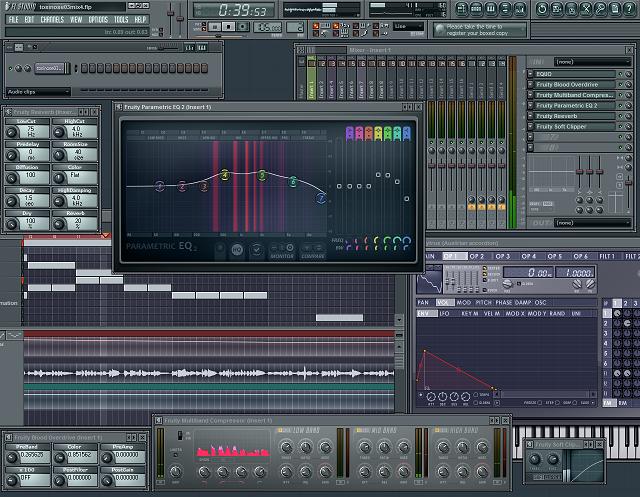The height and width of the screenshot is (497, 640).
Task: Open the mixer IN (none) dropdown
Action: pos(592,62)
